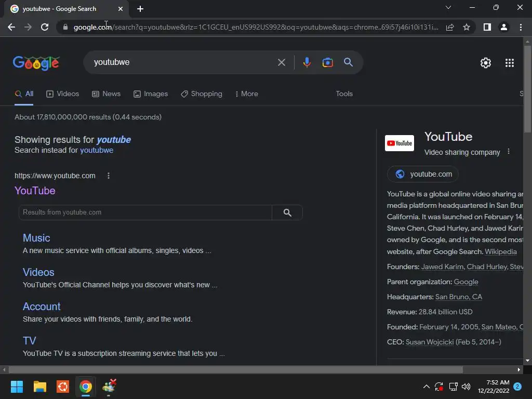Switch to the Images tab
The width and height of the screenshot is (532, 399).
point(151,94)
